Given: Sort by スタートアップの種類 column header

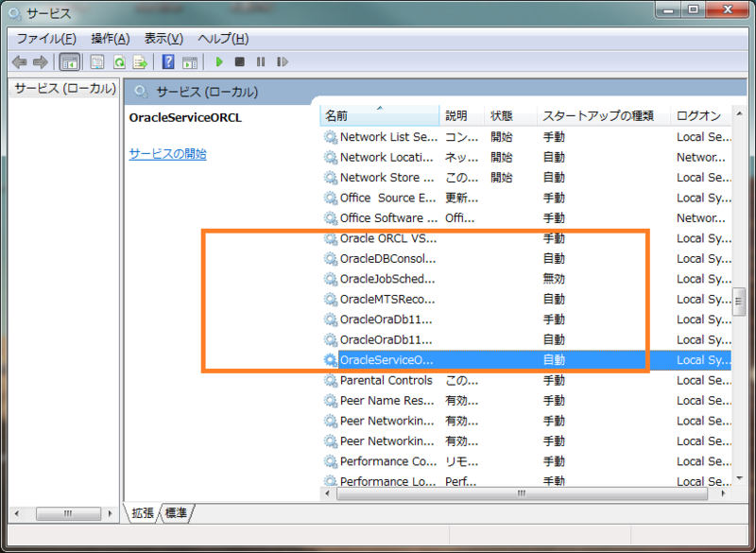Looking at the screenshot, I should coord(604,115).
